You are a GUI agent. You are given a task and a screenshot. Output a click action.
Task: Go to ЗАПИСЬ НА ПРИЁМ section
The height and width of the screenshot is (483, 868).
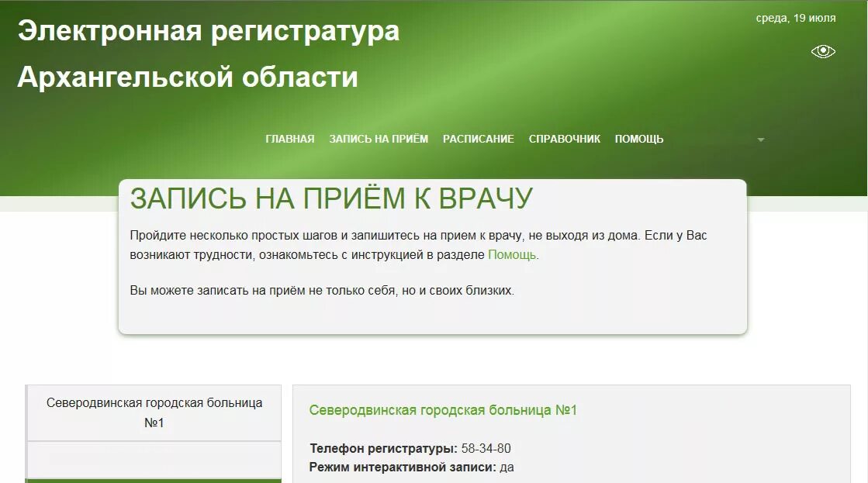378,139
